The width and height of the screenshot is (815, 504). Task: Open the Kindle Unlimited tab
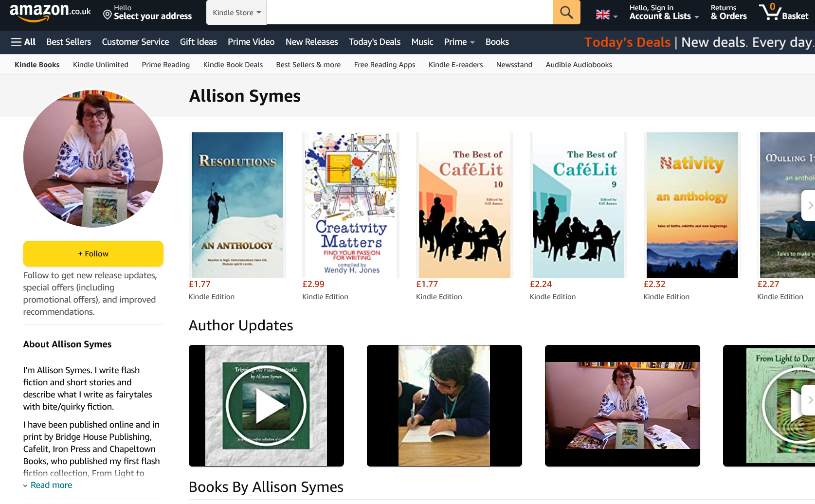(101, 65)
